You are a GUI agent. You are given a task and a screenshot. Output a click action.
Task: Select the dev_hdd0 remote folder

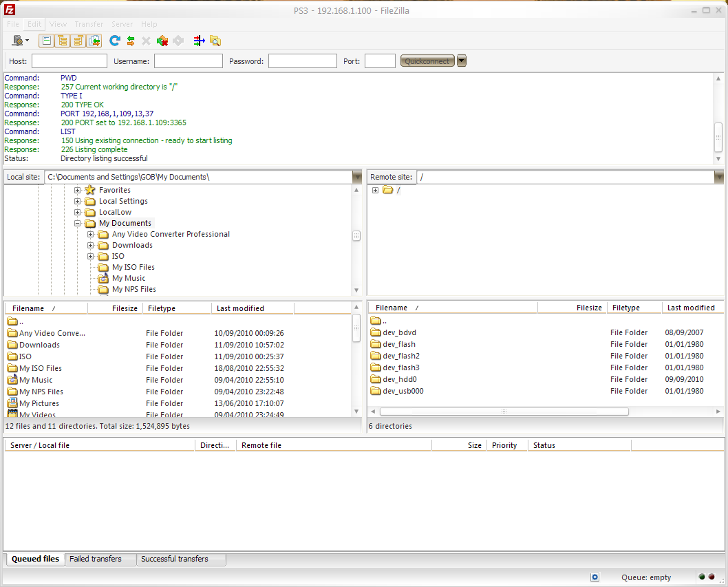click(x=399, y=379)
